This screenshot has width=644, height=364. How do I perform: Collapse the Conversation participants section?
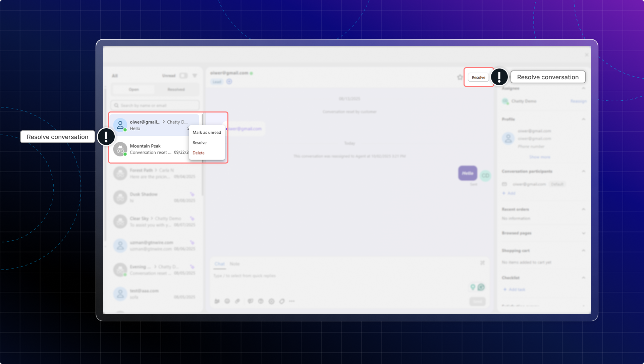(x=584, y=171)
